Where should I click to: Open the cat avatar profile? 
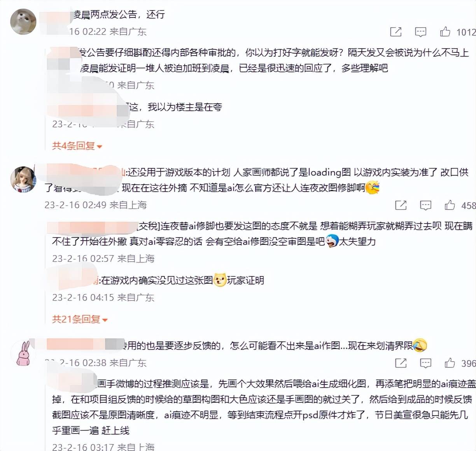tap(23, 21)
